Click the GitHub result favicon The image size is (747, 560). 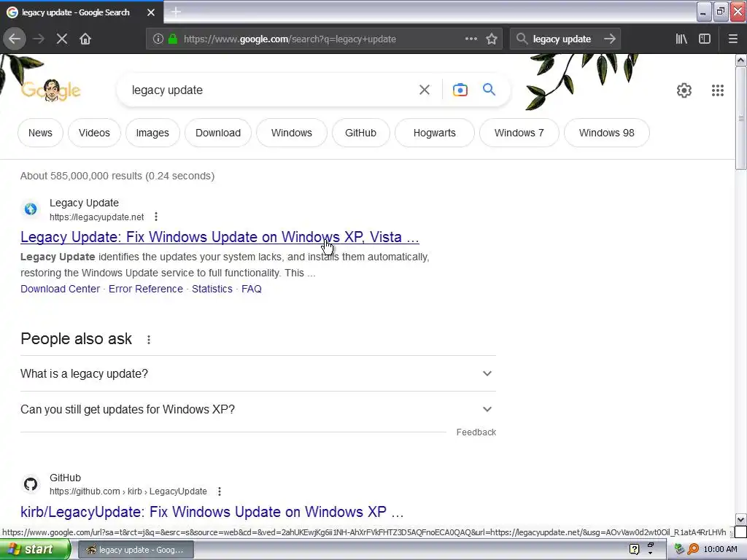pos(31,484)
